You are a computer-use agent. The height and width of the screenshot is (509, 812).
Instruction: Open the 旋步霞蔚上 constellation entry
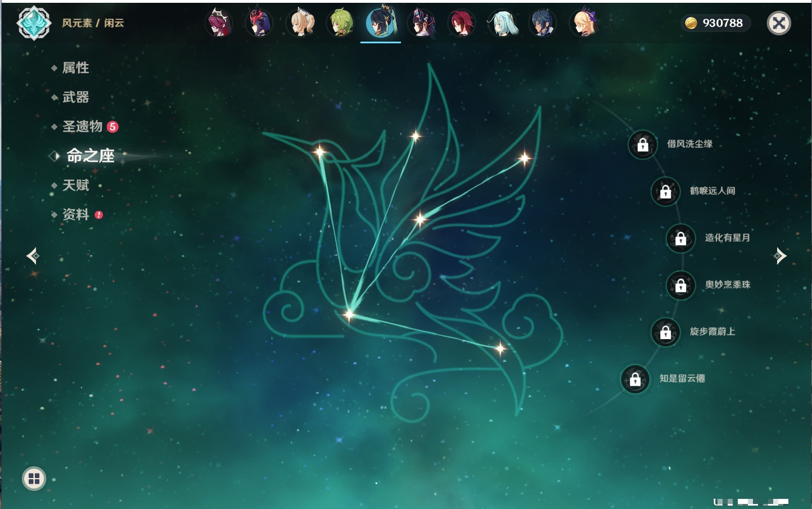point(712,332)
